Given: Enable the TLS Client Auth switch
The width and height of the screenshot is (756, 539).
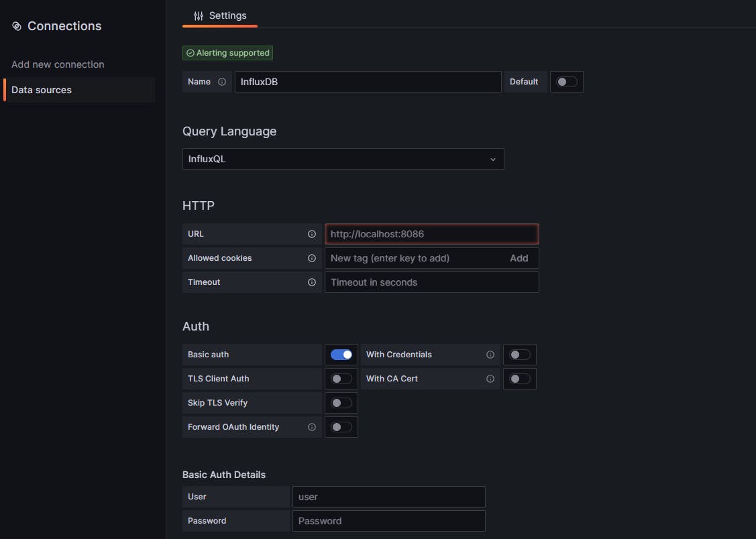Looking at the screenshot, I should (x=341, y=379).
